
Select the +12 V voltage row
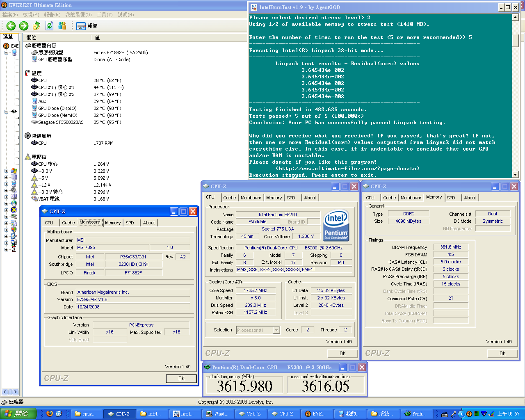pos(72,185)
